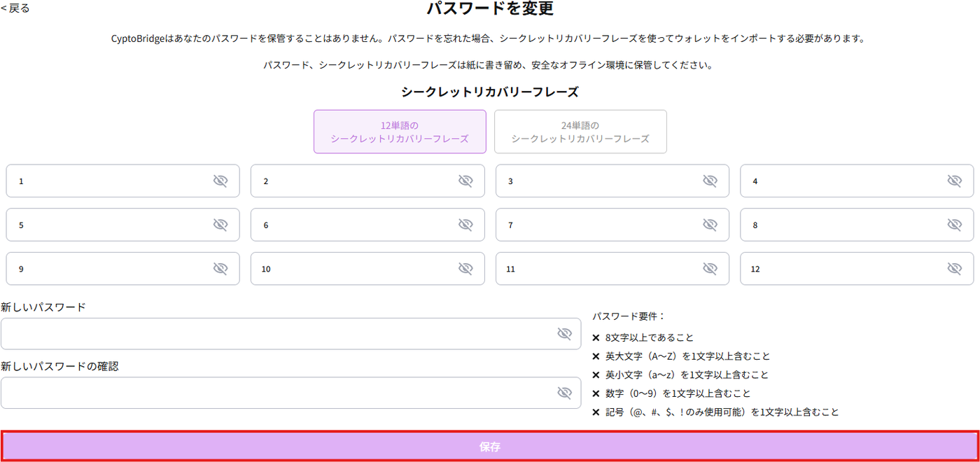Focus the 新しいパスワードの確認 input field

click(290, 393)
